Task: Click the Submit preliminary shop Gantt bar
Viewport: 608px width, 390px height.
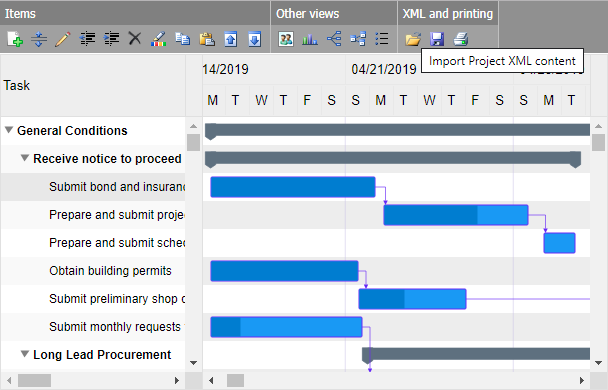Action: click(x=412, y=299)
